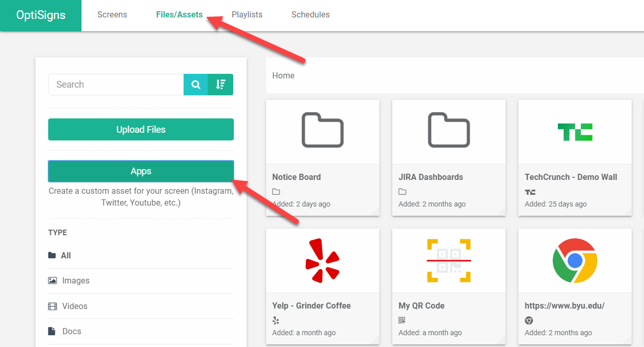Filter assets by Images

tap(75, 280)
